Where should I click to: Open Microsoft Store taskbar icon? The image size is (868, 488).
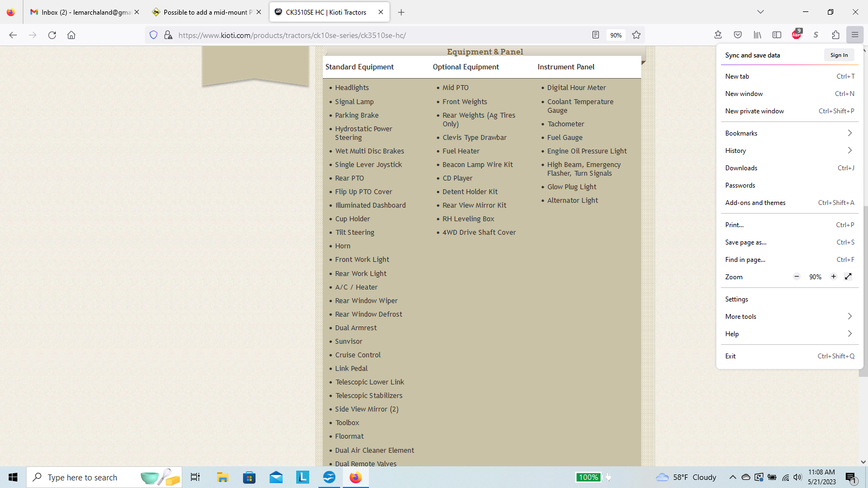tap(249, 477)
